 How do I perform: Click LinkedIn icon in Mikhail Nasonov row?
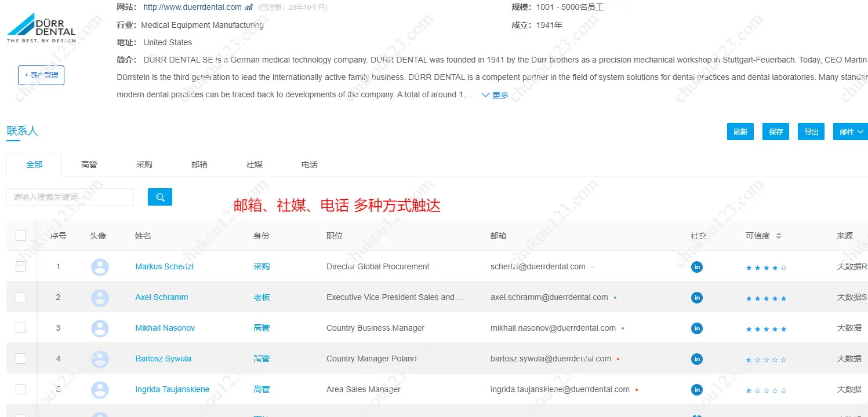pos(697,328)
